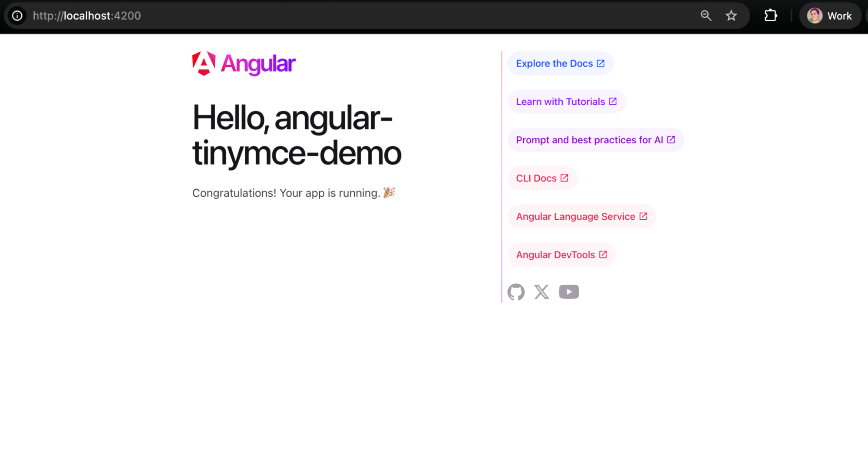This screenshot has height=458, width=868.
Task: Open the Angular DevTools link
Action: pyautogui.click(x=561, y=254)
